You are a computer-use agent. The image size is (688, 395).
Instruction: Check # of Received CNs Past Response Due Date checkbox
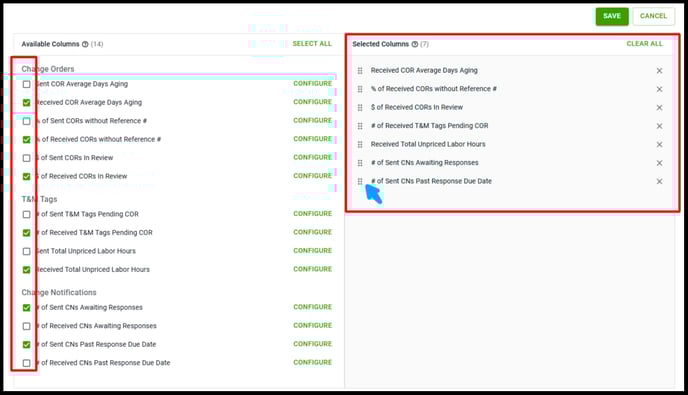(x=26, y=363)
